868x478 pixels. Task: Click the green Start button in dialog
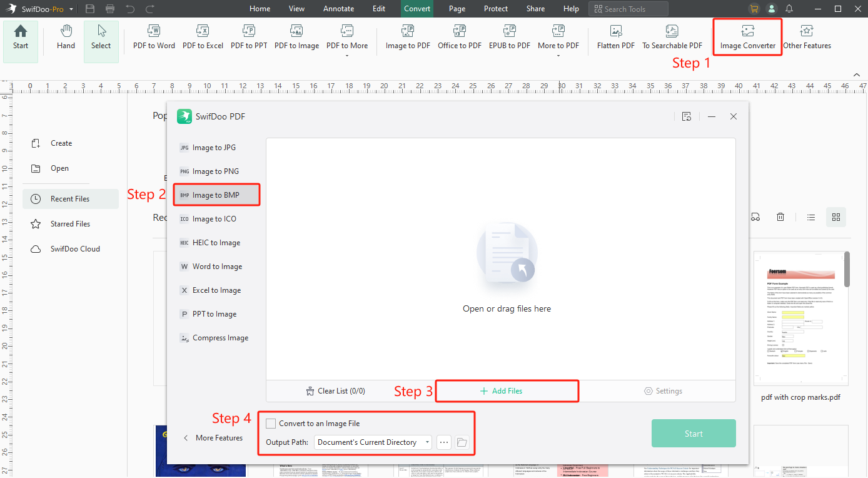coord(694,434)
